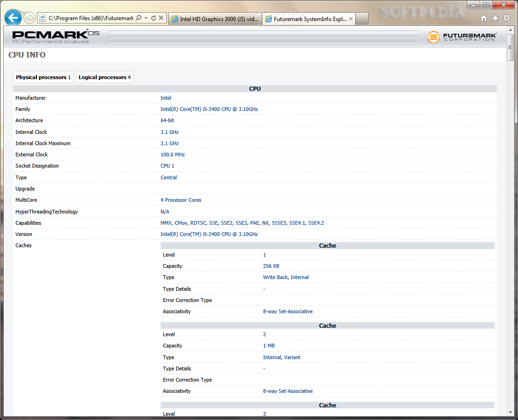Click the Type value 'Central'
Image resolution: width=518 pixels, height=420 pixels.
(x=169, y=177)
